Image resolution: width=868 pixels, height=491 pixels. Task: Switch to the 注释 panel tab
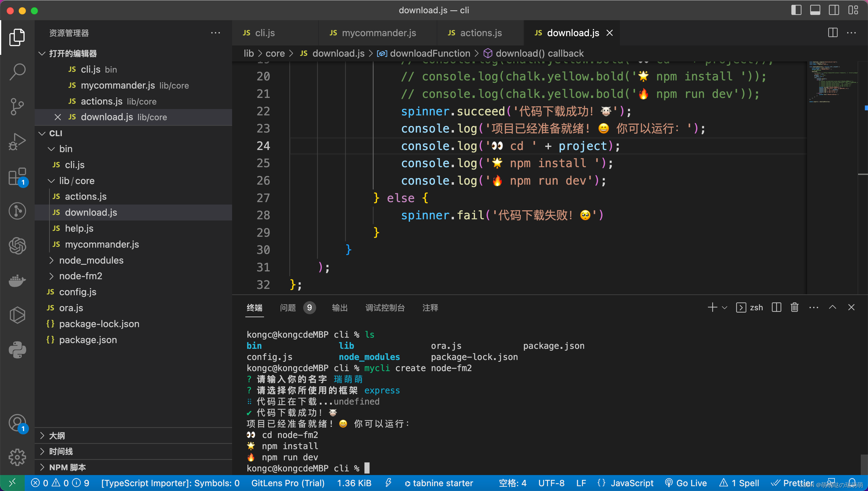click(x=430, y=308)
